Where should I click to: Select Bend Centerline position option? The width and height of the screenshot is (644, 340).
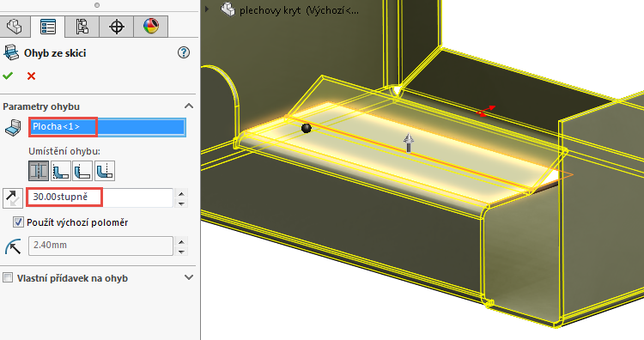(x=39, y=171)
